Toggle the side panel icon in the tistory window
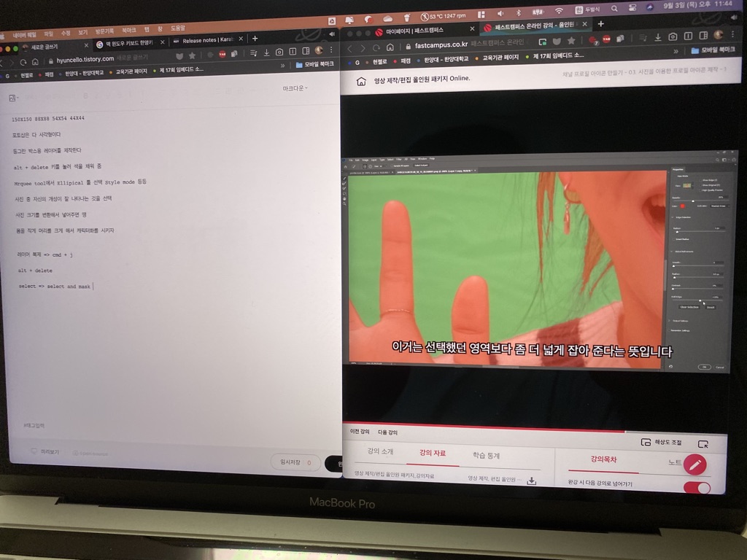 coord(306,51)
